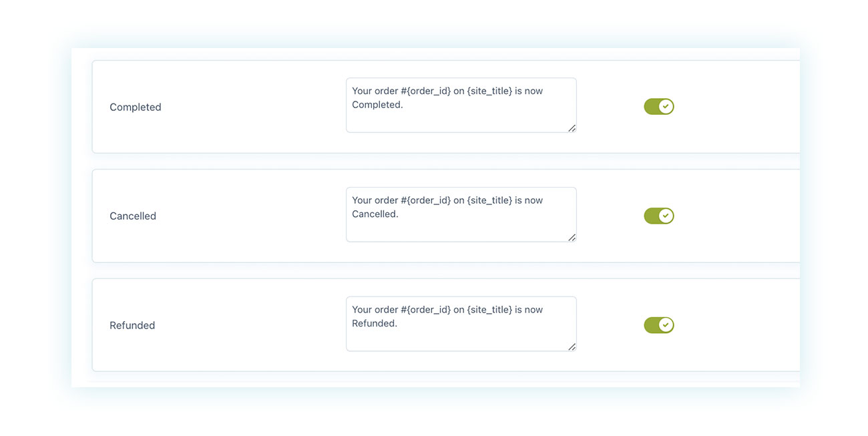Edit the Cancelled message text area
Image resolution: width=868 pixels, height=436 pixels.
pyautogui.click(x=461, y=214)
